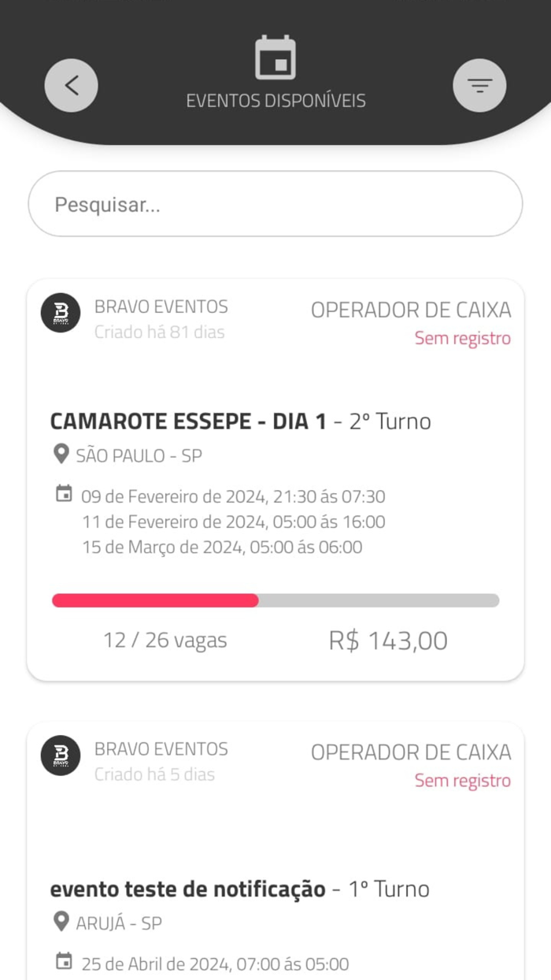Viewport: 551px width, 980px height.
Task: Click the Operador de Caixa title on first card
Action: pyautogui.click(x=410, y=310)
